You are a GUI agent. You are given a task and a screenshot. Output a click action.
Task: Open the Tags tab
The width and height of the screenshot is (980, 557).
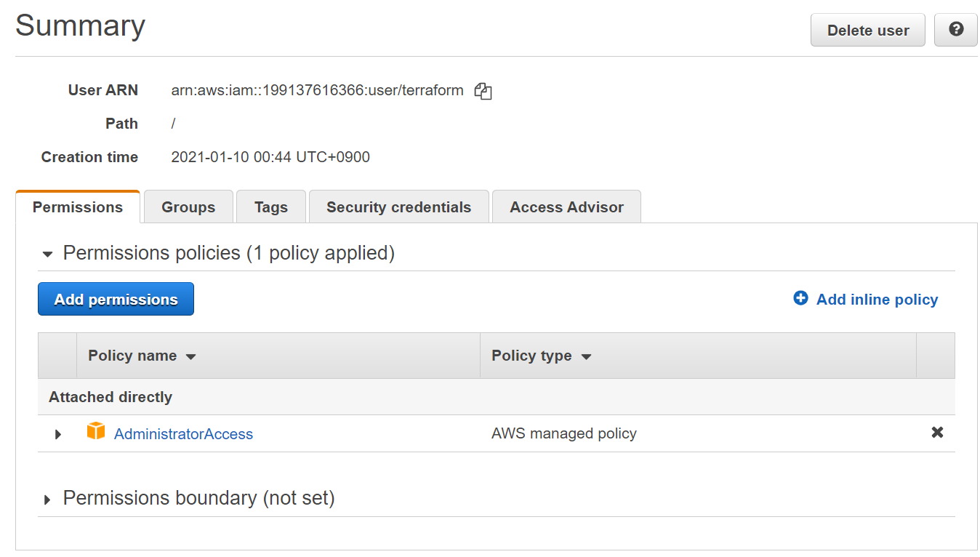(x=271, y=207)
